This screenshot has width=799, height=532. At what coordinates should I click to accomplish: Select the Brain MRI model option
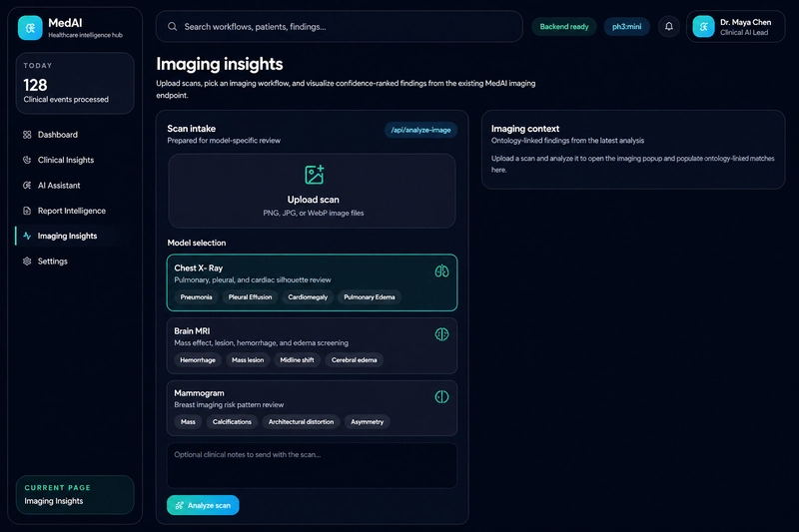(312, 345)
